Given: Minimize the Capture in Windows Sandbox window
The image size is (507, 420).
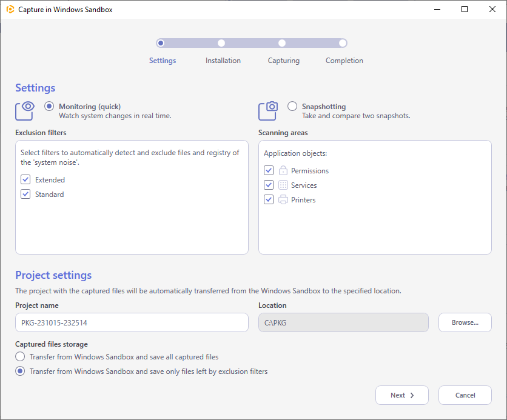Looking at the screenshot, I should point(437,9).
